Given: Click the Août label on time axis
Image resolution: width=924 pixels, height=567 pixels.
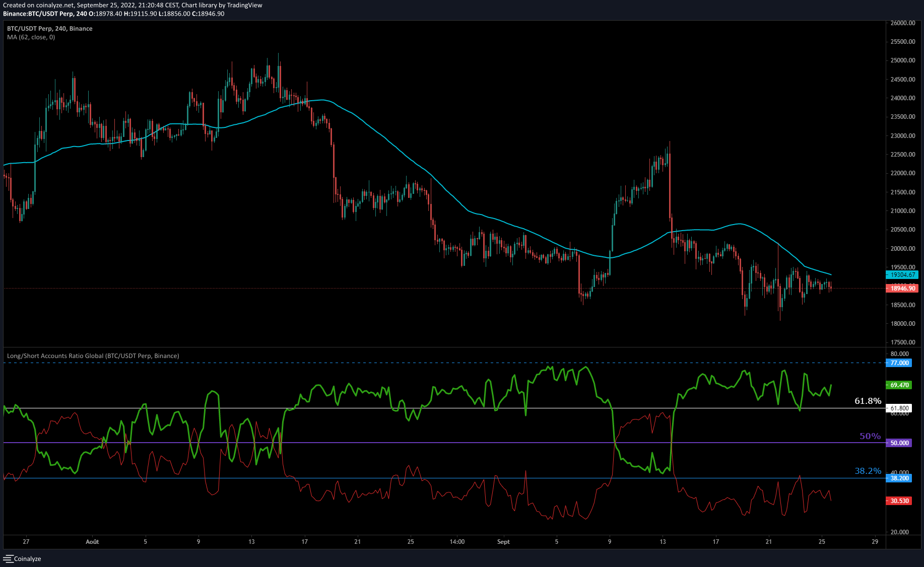Looking at the screenshot, I should 92,542.
